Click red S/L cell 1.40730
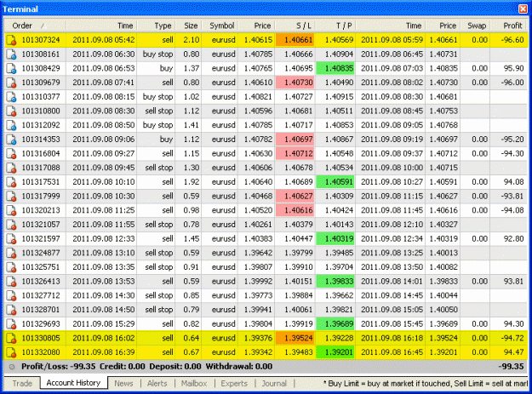The width and height of the screenshot is (532, 394). pos(295,83)
